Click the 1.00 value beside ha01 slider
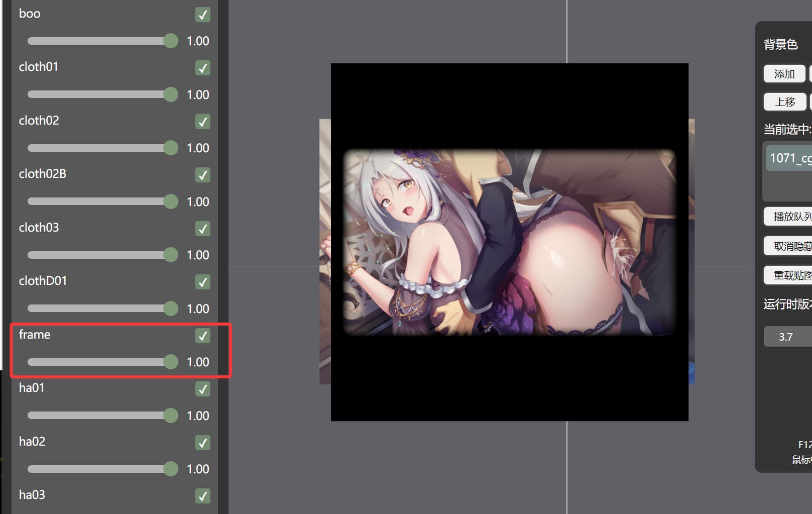The width and height of the screenshot is (812, 514). coord(198,416)
